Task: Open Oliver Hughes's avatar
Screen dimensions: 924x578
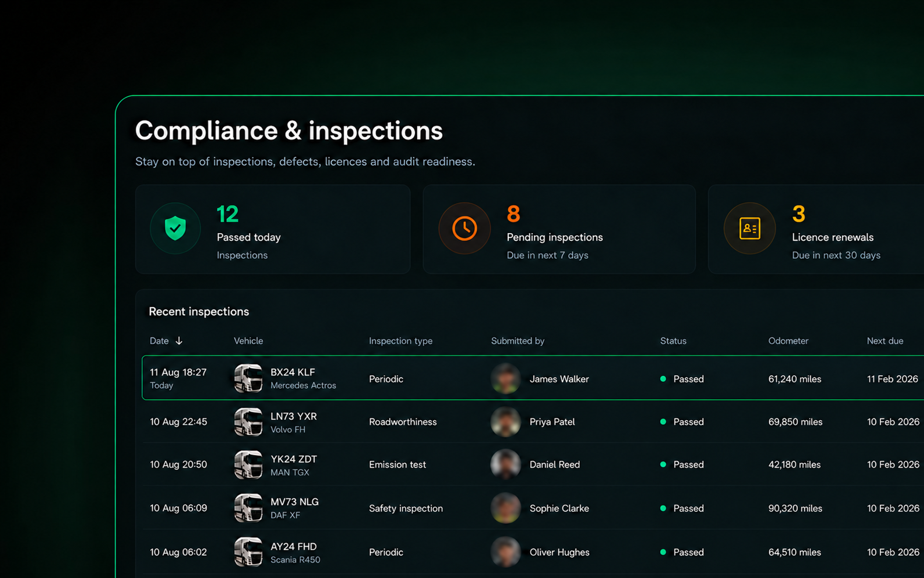Action: [505, 552]
